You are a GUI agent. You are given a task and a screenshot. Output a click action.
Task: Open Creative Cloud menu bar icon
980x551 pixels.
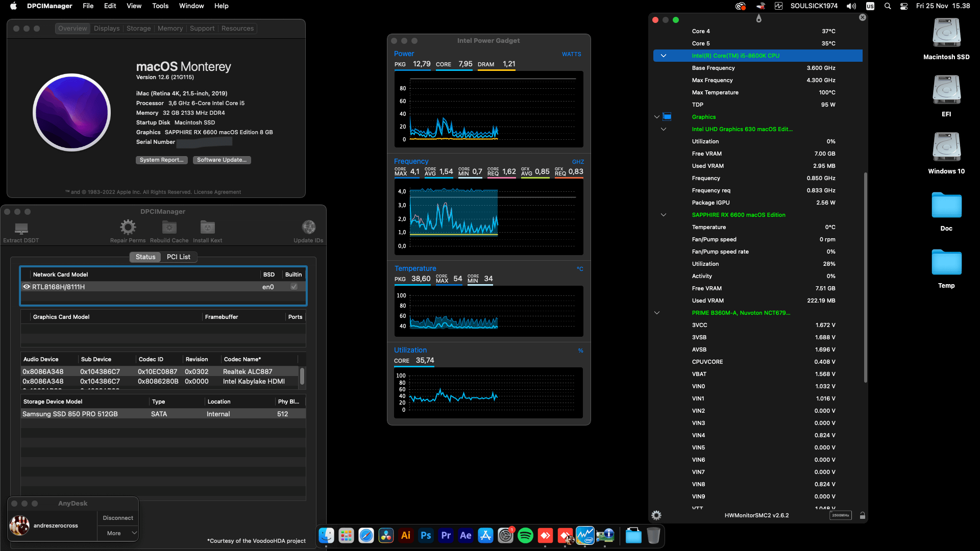[x=740, y=6]
